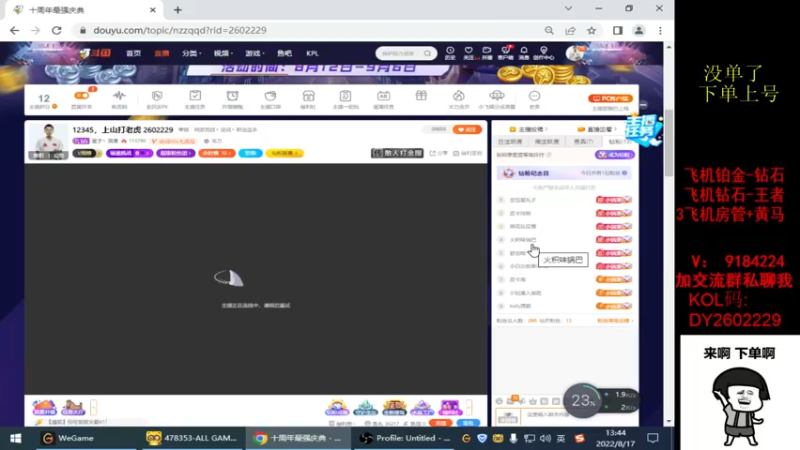Open the 首页 home nav item

pos(133,53)
